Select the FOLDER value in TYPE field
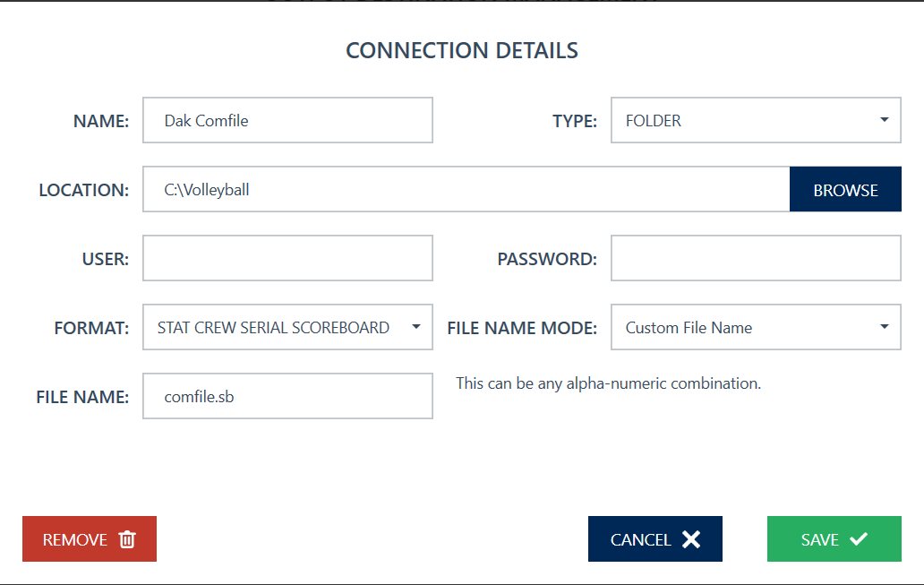 click(x=654, y=121)
